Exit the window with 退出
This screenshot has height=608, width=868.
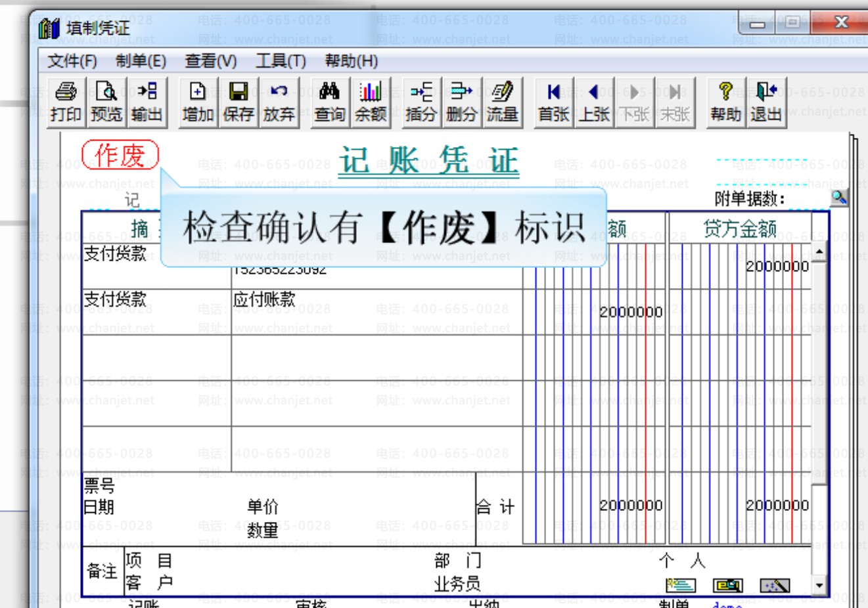[766, 102]
